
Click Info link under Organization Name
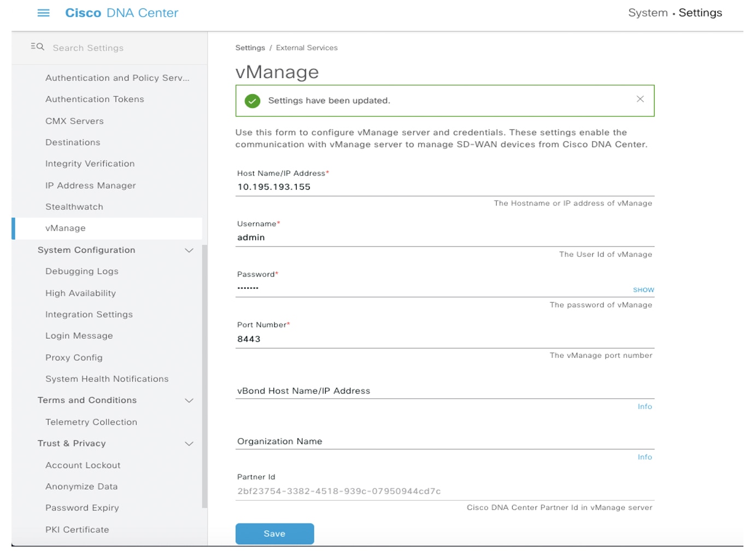click(644, 457)
